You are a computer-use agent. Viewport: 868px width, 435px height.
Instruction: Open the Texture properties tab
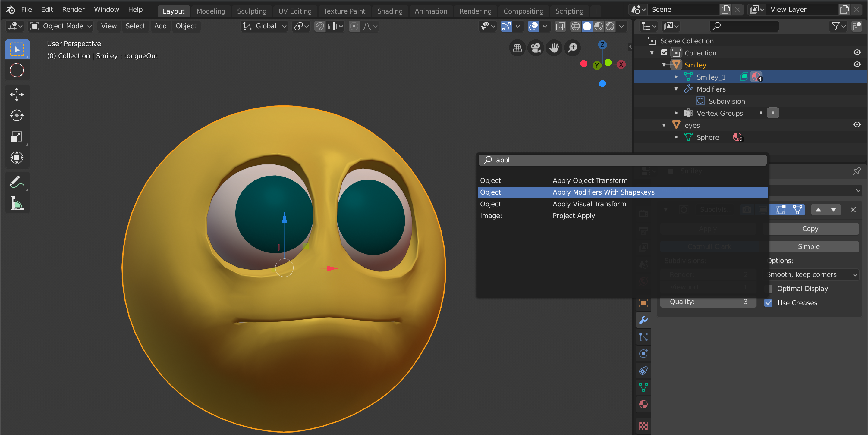click(x=643, y=426)
